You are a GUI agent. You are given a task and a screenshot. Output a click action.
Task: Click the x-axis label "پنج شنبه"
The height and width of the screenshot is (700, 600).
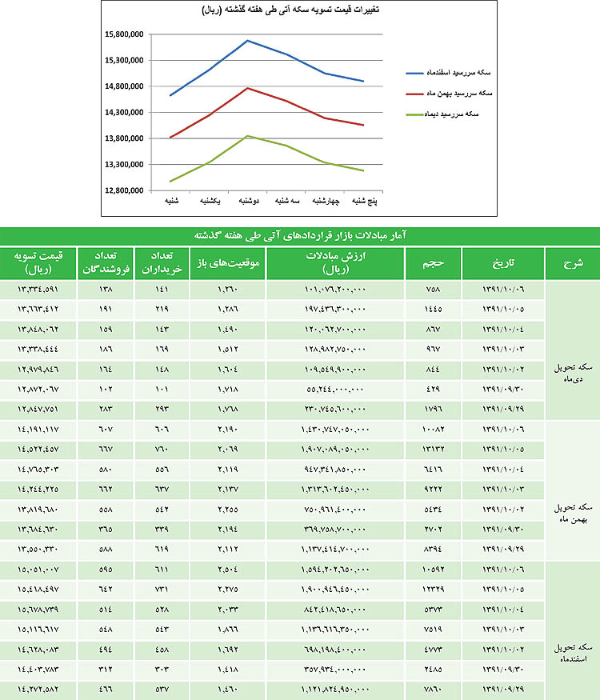coord(364,201)
